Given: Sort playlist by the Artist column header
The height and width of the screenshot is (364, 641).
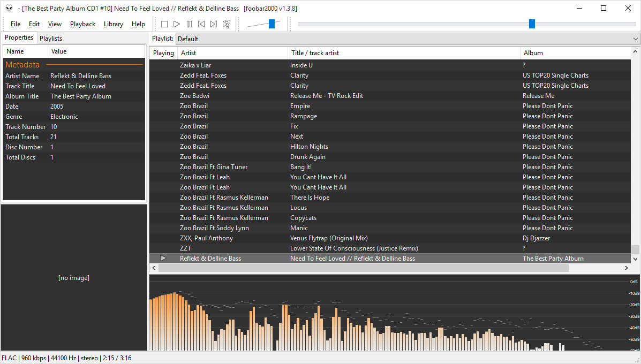Looking at the screenshot, I should pos(232,53).
